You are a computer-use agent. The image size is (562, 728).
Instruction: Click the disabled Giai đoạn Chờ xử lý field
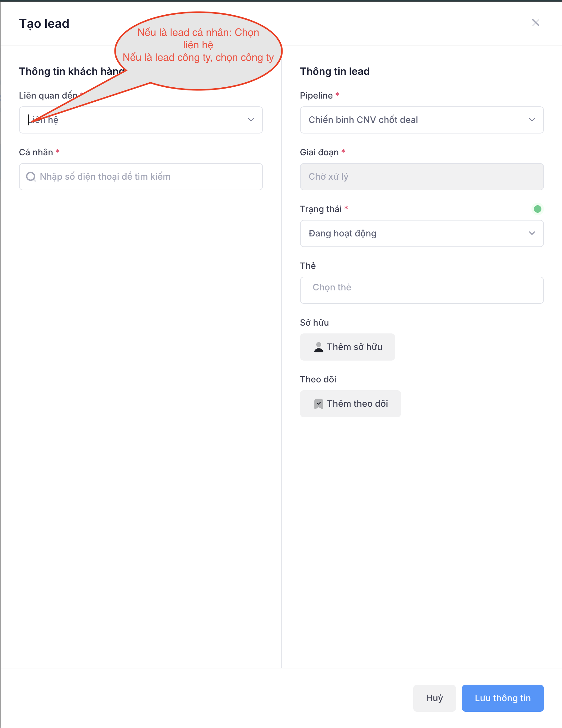tap(421, 177)
